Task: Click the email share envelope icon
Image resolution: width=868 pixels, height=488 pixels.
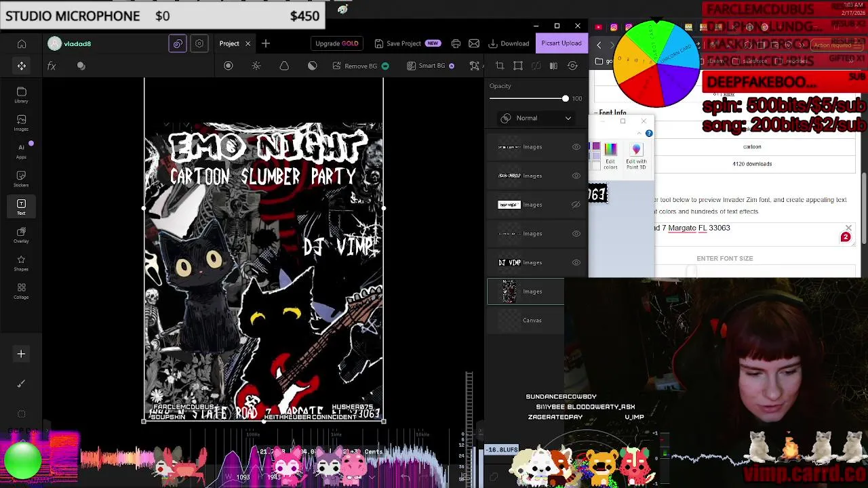Action: click(x=474, y=43)
